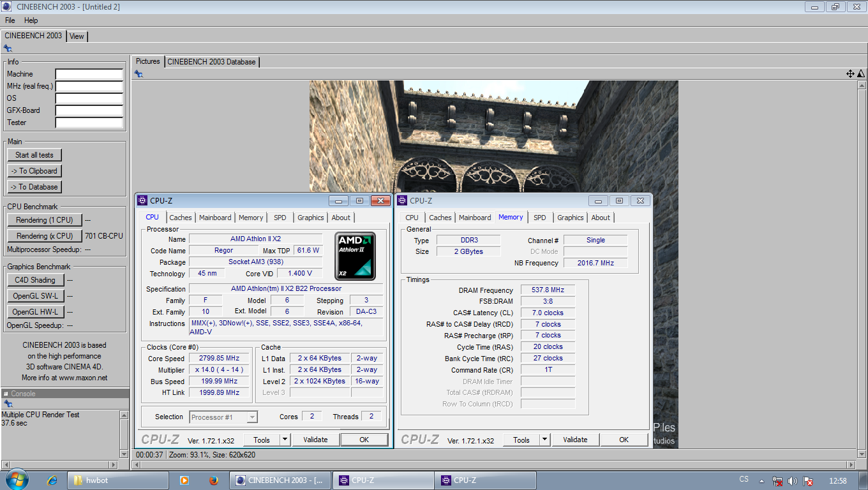Image resolution: width=868 pixels, height=490 pixels.
Task: Select the Pictures tab
Action: click(x=148, y=61)
